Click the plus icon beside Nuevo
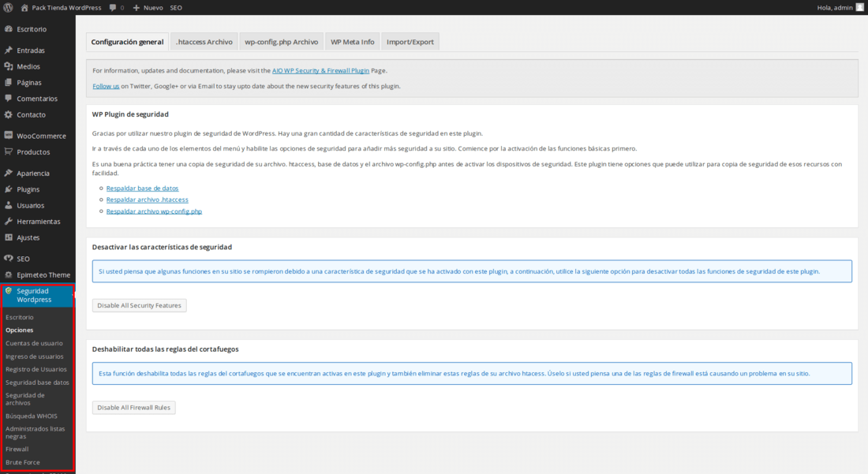Image resolution: width=868 pixels, height=474 pixels. pos(137,8)
